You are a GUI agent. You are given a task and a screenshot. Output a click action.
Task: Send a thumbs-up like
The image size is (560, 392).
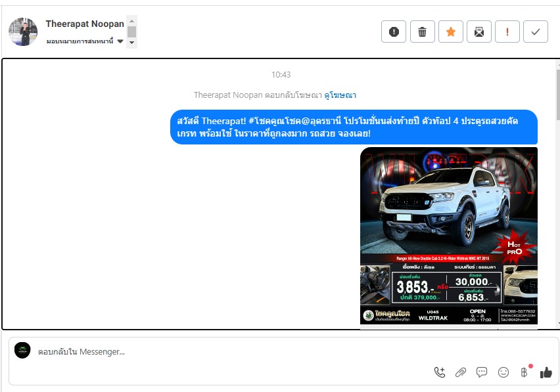click(546, 373)
